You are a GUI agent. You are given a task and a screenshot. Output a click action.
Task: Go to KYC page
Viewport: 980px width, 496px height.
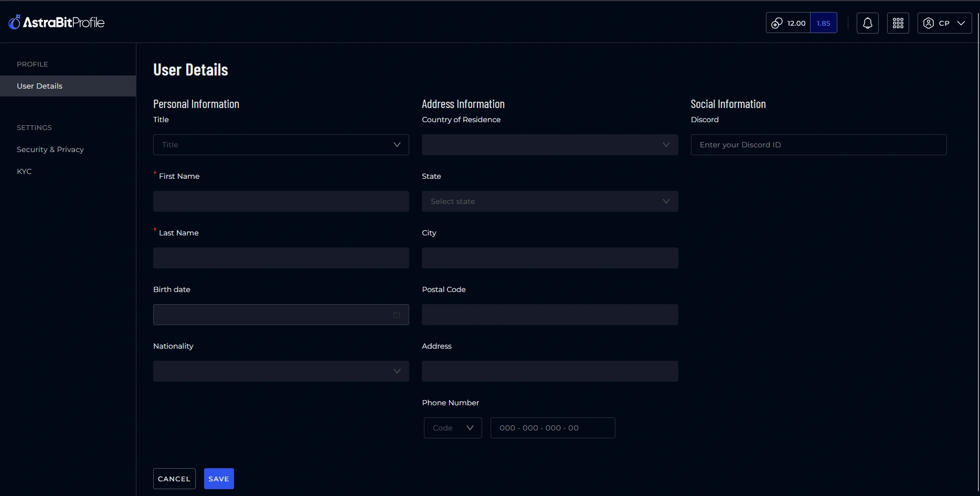click(24, 171)
